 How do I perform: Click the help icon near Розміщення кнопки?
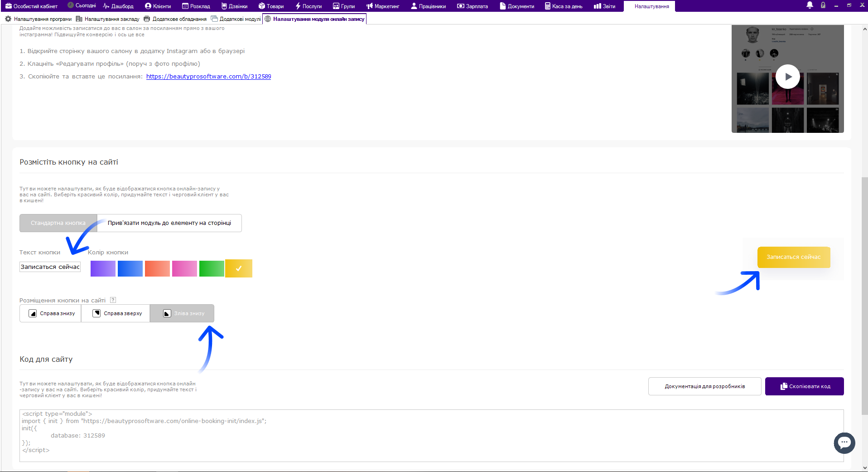[113, 300]
